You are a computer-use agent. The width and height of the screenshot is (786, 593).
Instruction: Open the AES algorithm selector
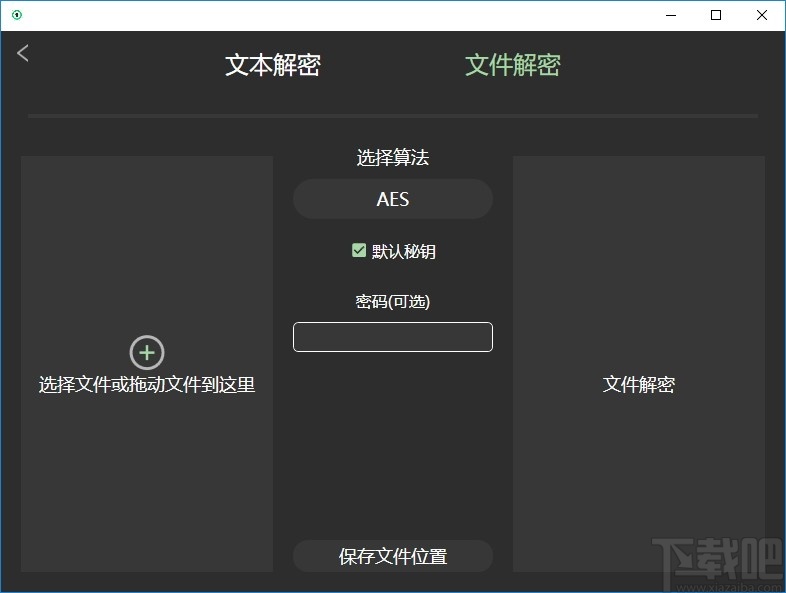(393, 199)
